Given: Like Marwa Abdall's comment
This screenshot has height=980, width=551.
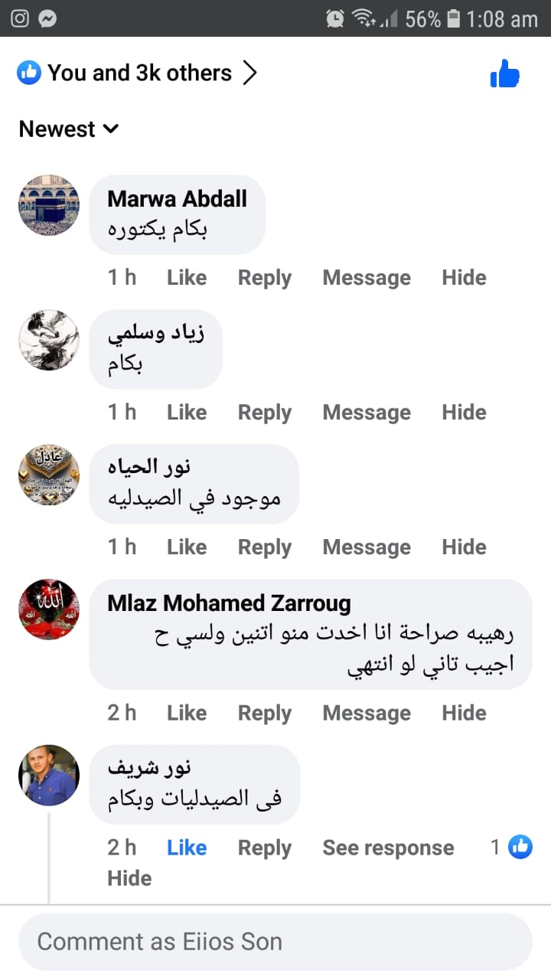Looking at the screenshot, I should click(187, 277).
